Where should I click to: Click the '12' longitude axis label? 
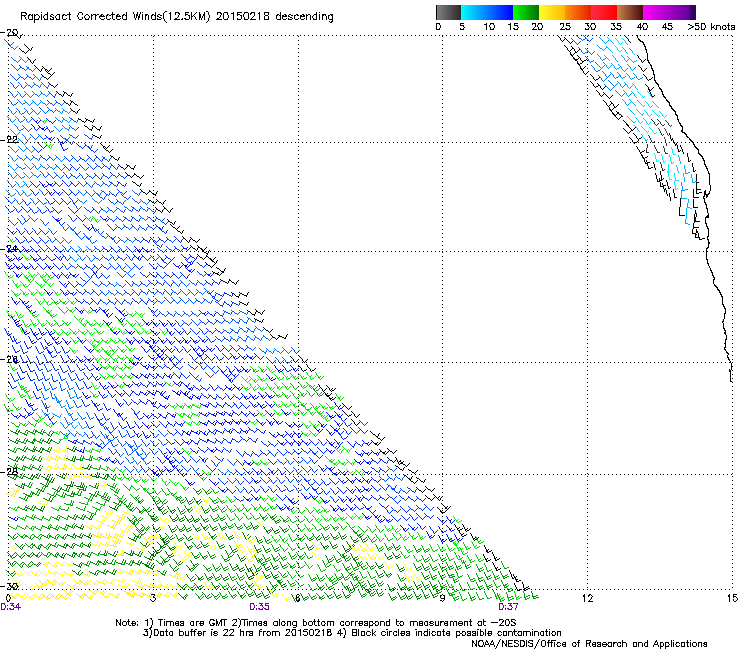[587, 599]
